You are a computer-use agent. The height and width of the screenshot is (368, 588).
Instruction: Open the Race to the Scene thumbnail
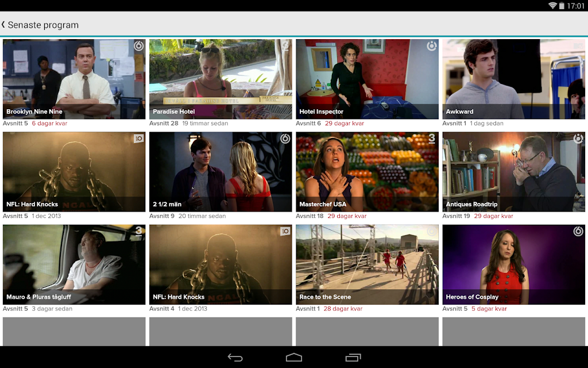[367, 264]
